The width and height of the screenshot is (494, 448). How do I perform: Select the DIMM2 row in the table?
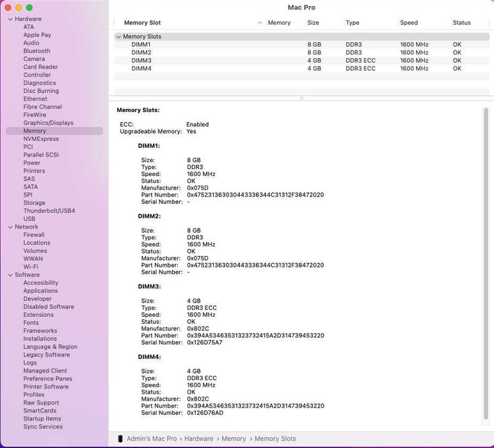(x=301, y=52)
